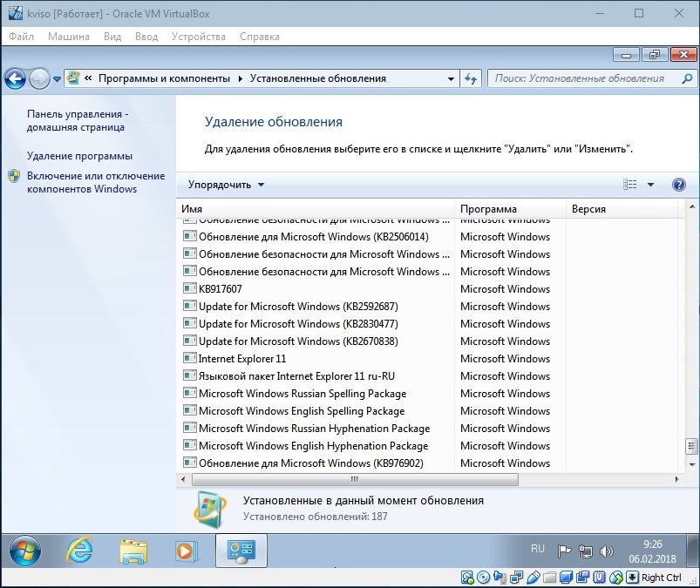Sort by the Версия column header

[x=622, y=209]
